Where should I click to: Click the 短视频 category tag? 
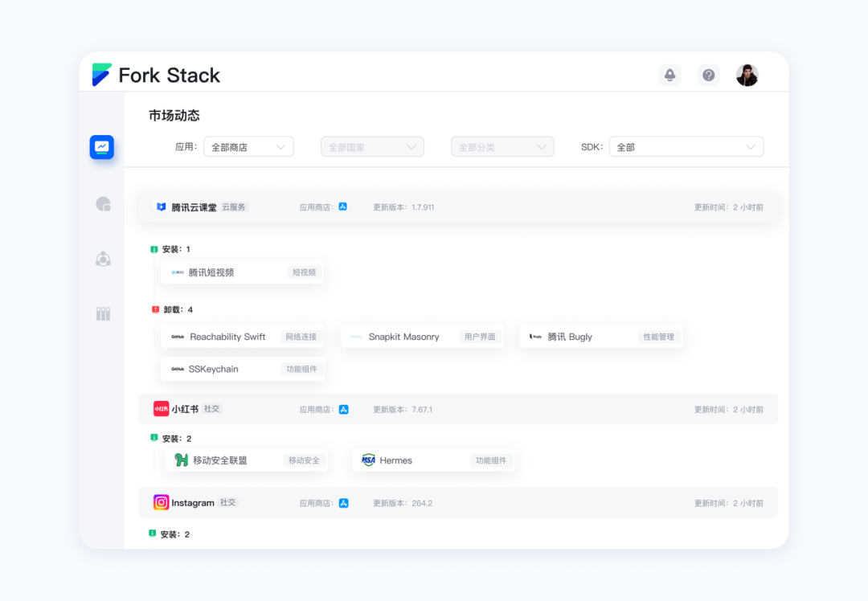tap(305, 272)
